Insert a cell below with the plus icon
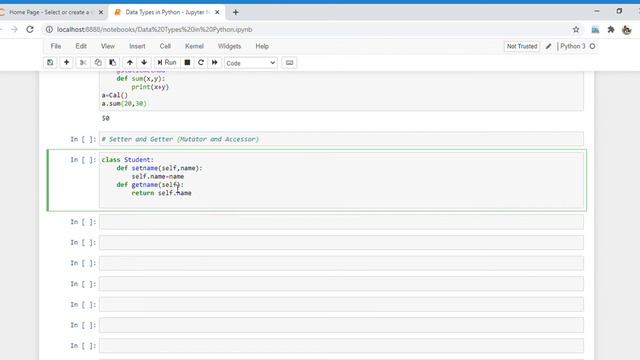The width and height of the screenshot is (640, 360). pos(66,63)
